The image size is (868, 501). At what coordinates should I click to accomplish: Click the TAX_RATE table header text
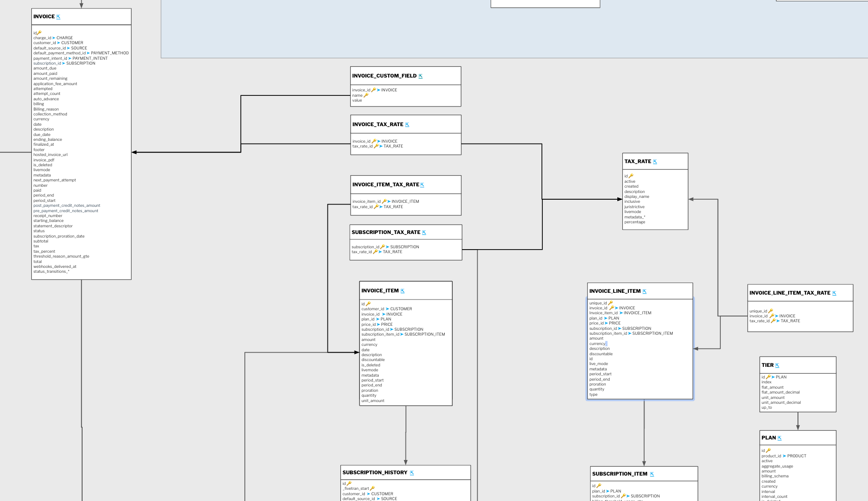click(637, 161)
